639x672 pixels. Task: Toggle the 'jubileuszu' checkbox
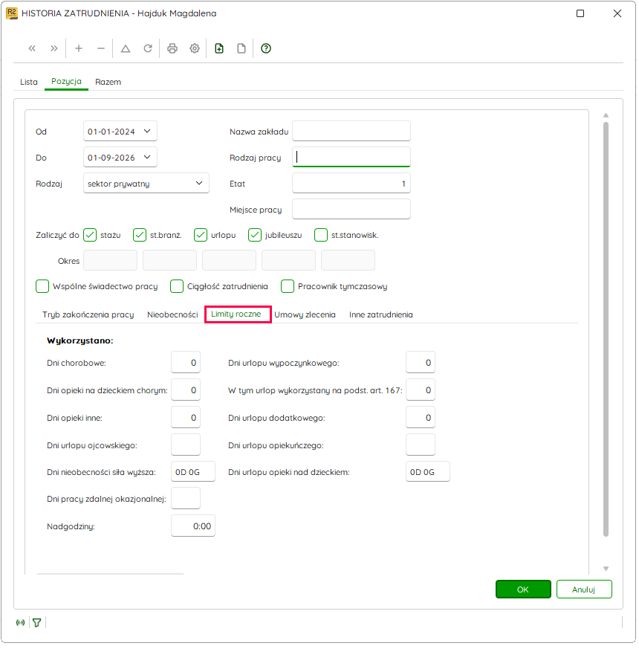click(x=255, y=236)
